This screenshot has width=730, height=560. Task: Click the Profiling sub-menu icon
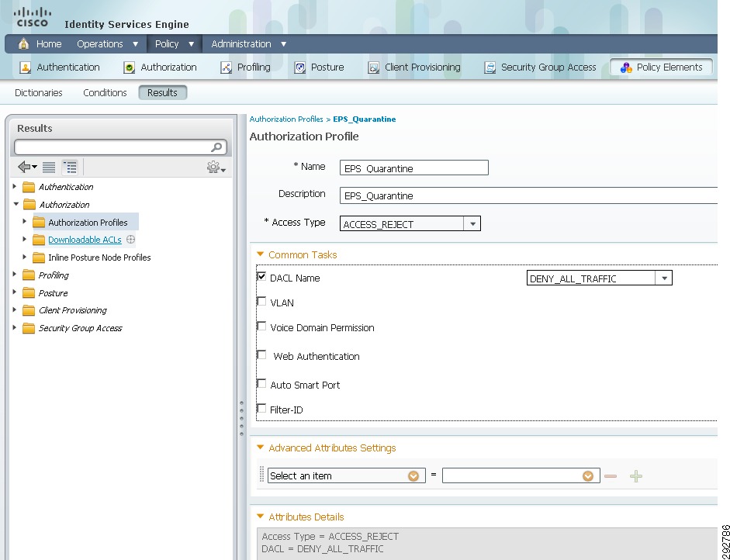(226, 67)
